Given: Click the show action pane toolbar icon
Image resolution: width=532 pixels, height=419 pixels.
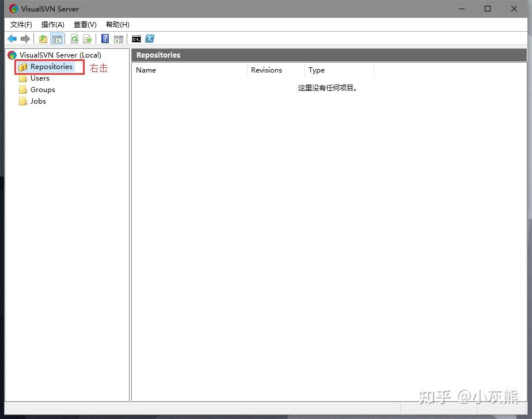Looking at the screenshot, I should point(119,39).
